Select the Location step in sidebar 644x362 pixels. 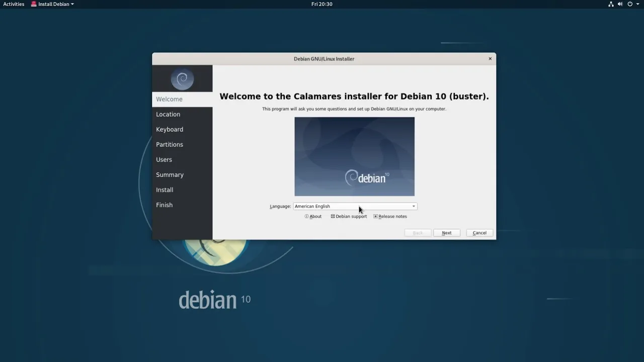182,114
